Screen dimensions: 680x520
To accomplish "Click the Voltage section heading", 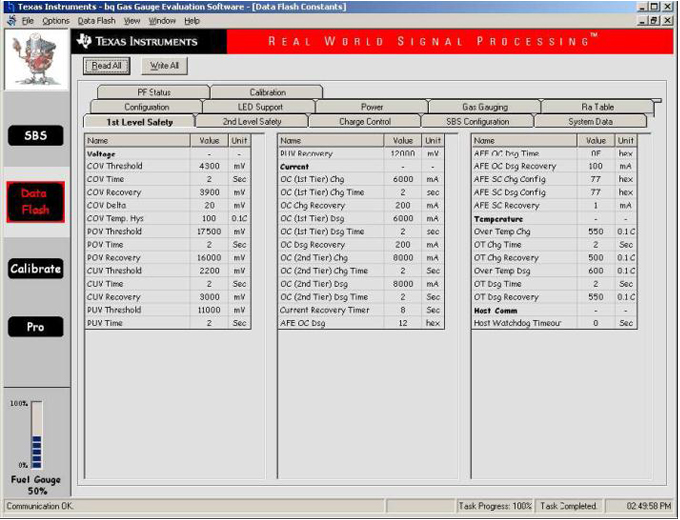I will coord(101,154).
